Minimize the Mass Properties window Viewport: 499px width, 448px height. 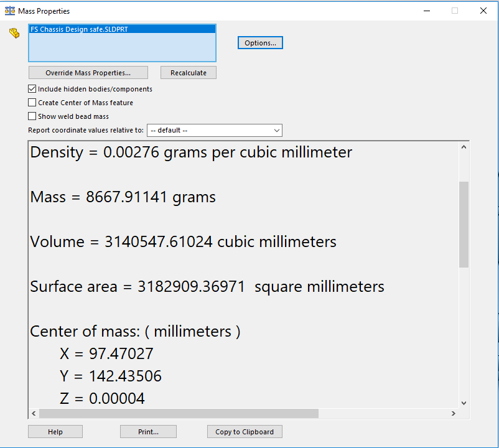pyautogui.click(x=427, y=11)
